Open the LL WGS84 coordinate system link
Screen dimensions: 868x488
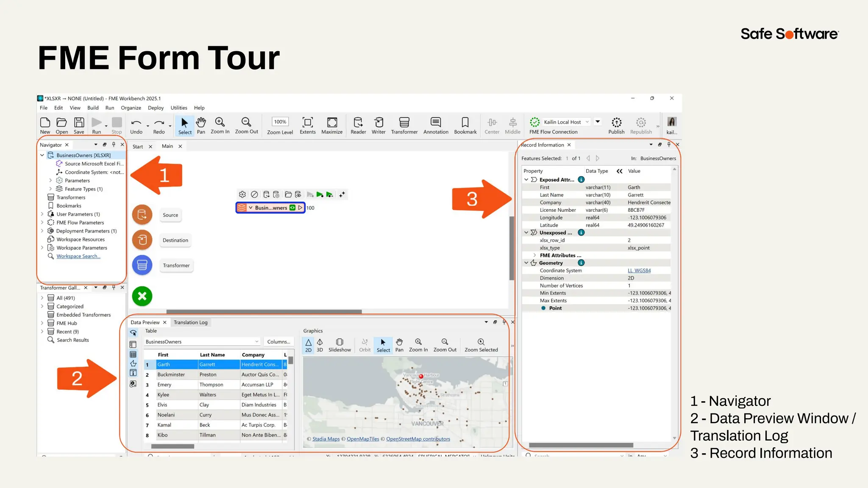click(x=639, y=270)
